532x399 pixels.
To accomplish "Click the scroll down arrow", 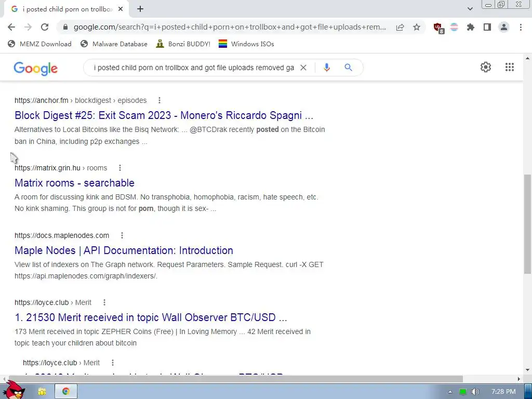I will 527,370.
